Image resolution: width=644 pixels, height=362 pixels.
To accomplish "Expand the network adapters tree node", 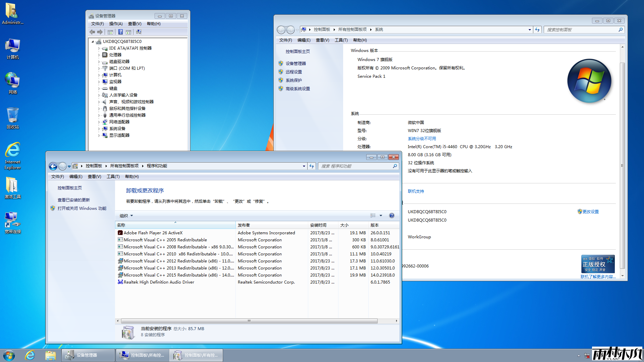I will click(x=99, y=122).
